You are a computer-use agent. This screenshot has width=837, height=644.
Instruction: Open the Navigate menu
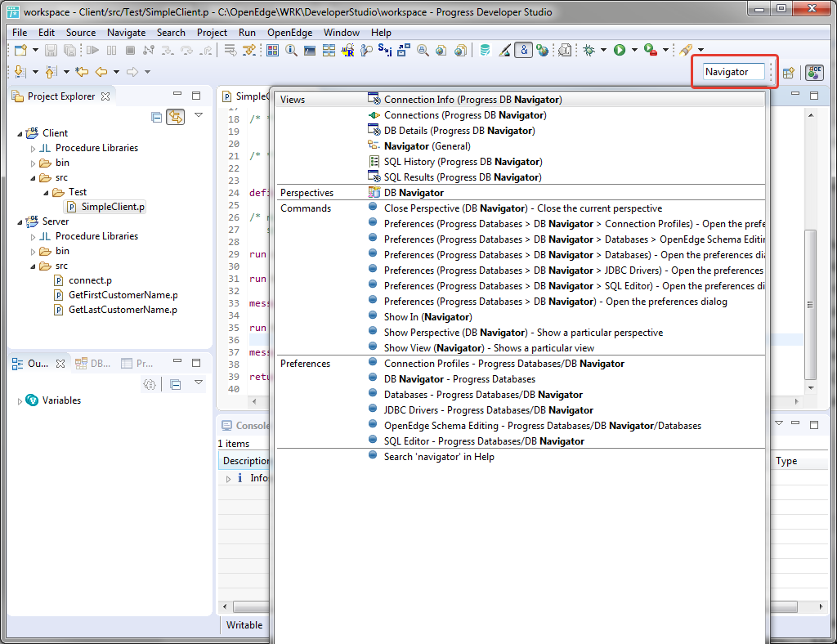point(126,33)
